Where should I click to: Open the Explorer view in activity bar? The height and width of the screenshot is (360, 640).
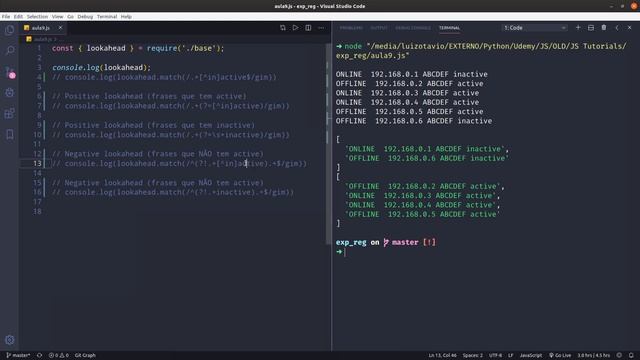coord(9,30)
